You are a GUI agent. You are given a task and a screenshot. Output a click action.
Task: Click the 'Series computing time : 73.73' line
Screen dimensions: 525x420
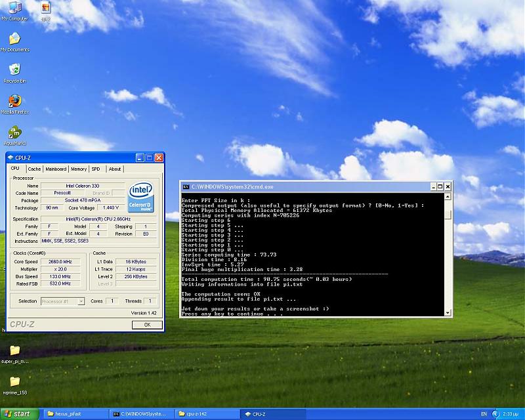pyautogui.click(x=229, y=255)
